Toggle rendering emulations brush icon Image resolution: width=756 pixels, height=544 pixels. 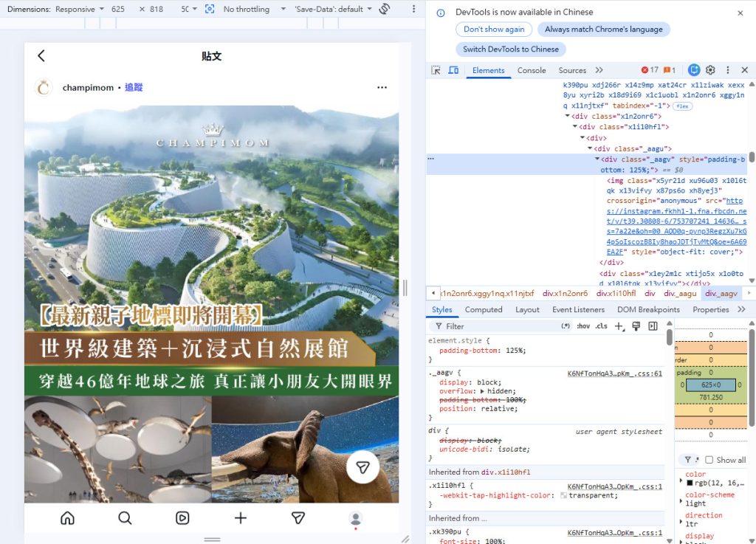click(x=636, y=326)
